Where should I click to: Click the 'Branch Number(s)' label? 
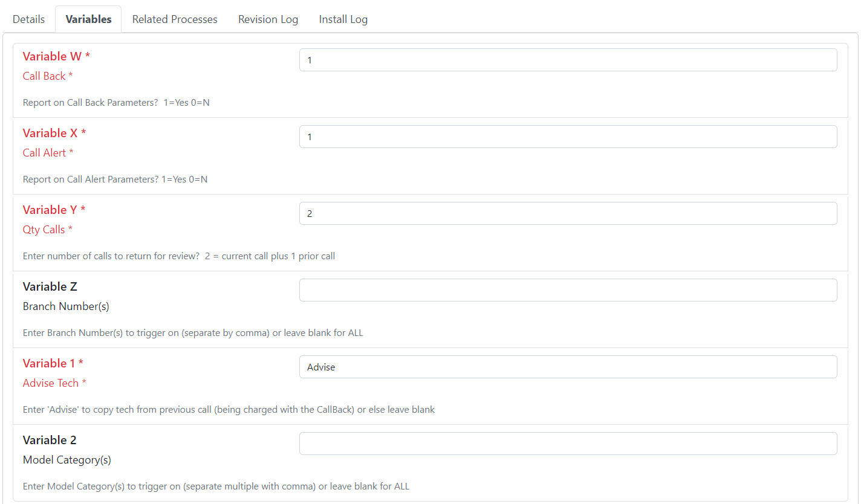(x=66, y=306)
